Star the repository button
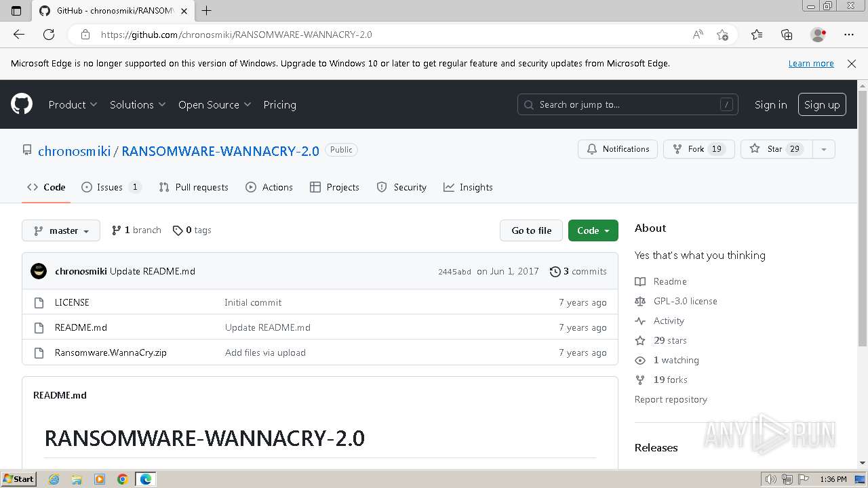The width and height of the screenshot is (868, 488). 777,149
